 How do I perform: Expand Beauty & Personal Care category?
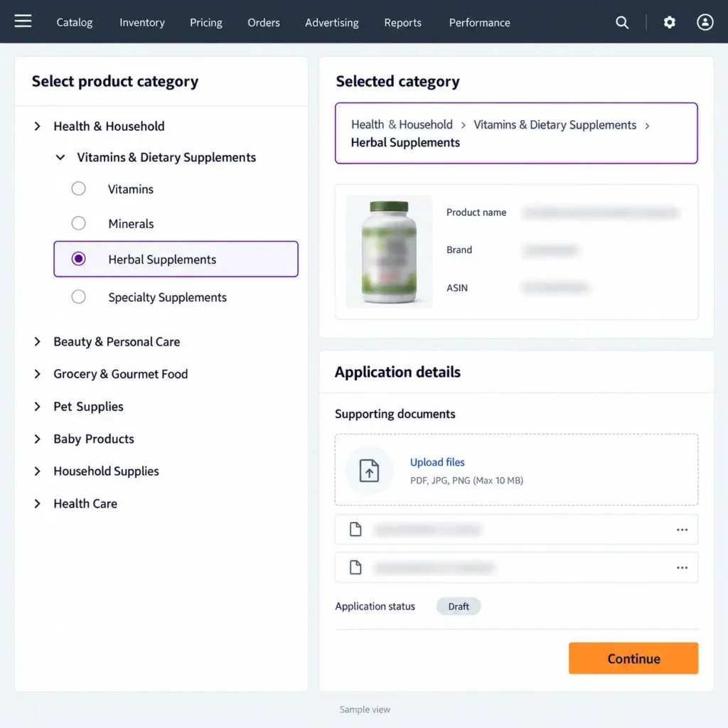37,342
